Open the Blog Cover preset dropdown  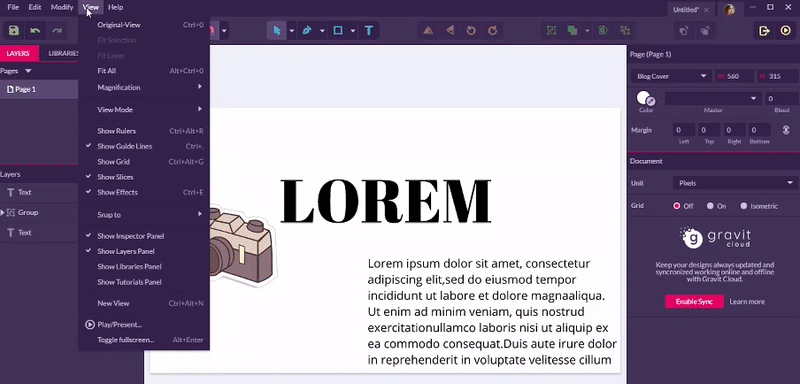671,76
